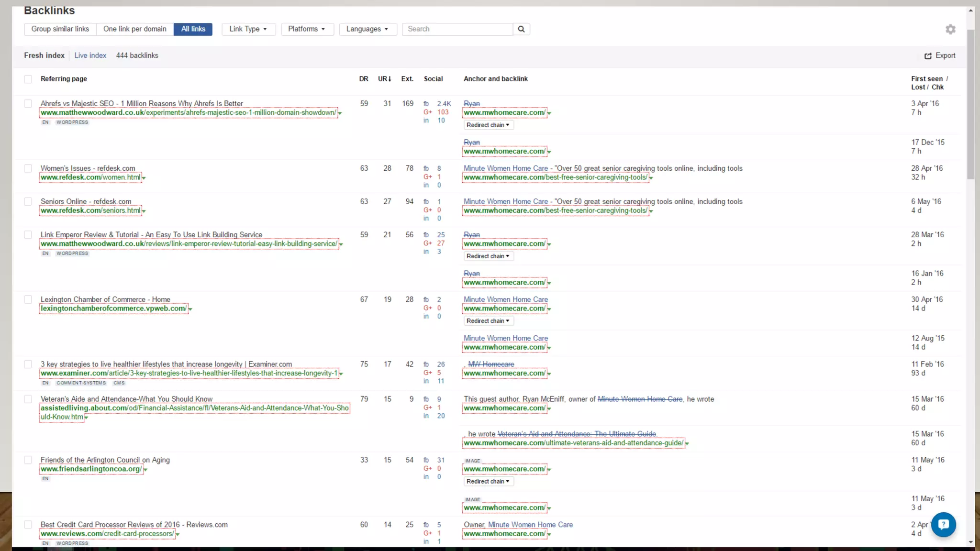
Task: Tick the select-all checkbox in header
Action: coord(28,79)
